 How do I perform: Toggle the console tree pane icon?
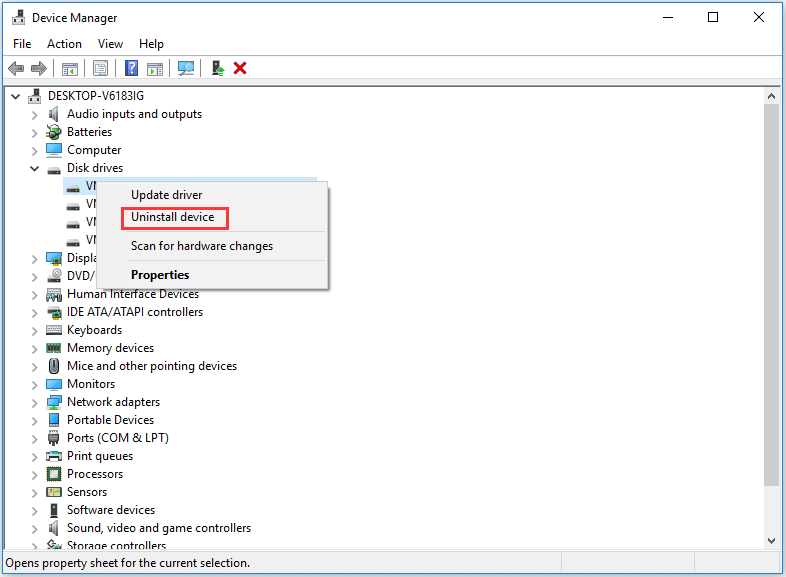click(x=70, y=69)
